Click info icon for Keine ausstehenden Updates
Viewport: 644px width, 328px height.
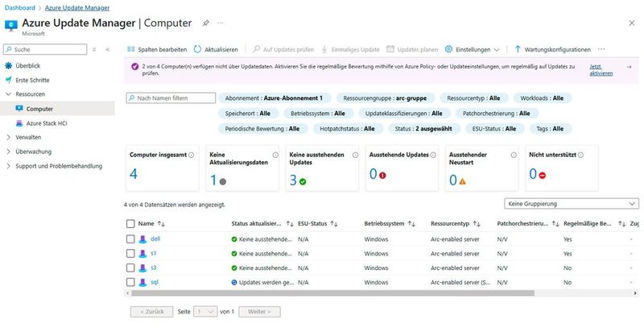point(355,155)
